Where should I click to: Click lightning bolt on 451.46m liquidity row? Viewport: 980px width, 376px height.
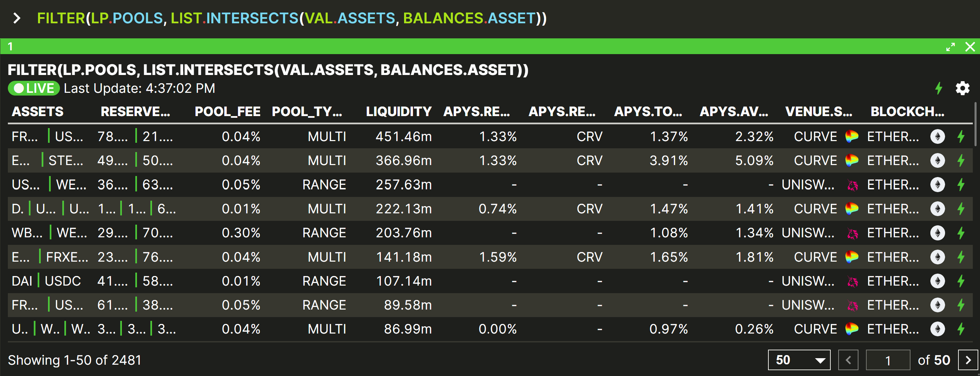(961, 136)
